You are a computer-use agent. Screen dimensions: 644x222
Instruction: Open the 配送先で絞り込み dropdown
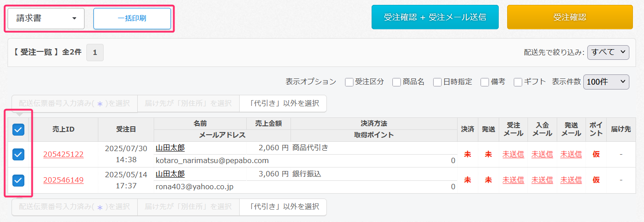tap(608, 52)
